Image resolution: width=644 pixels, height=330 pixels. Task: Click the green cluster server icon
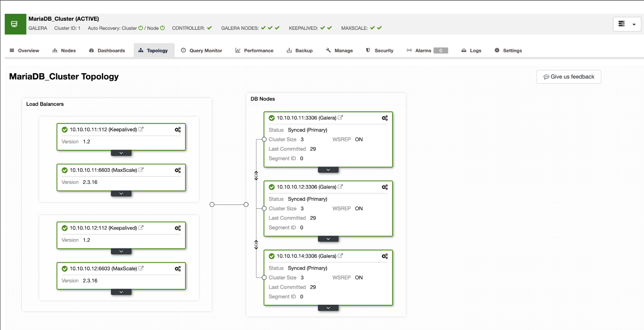15,24
